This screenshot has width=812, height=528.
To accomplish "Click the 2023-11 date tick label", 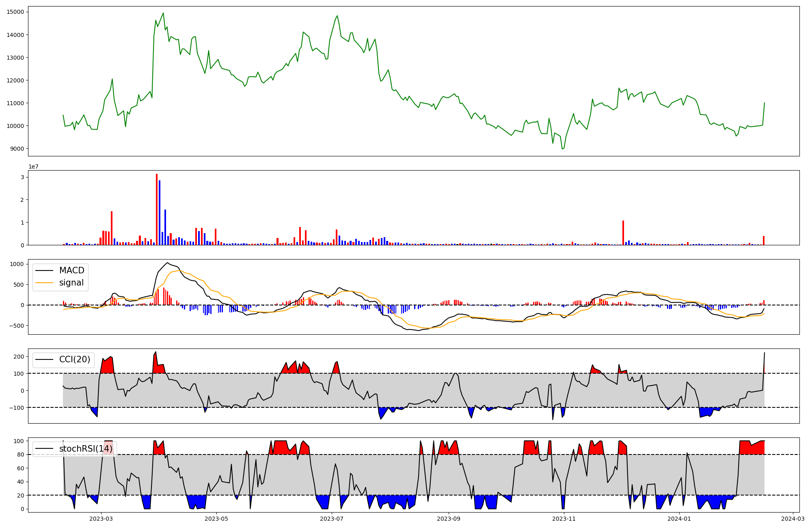I will coord(564,518).
